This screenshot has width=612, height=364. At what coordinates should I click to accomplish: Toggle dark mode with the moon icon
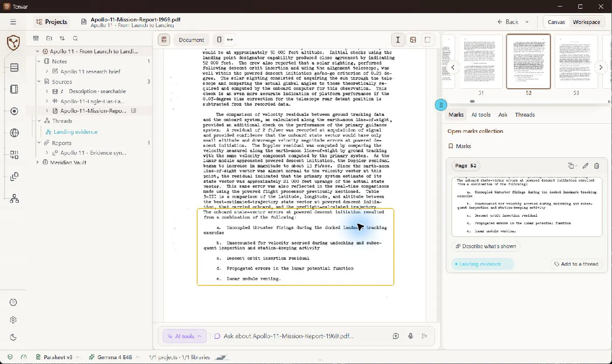pyautogui.click(x=13, y=337)
